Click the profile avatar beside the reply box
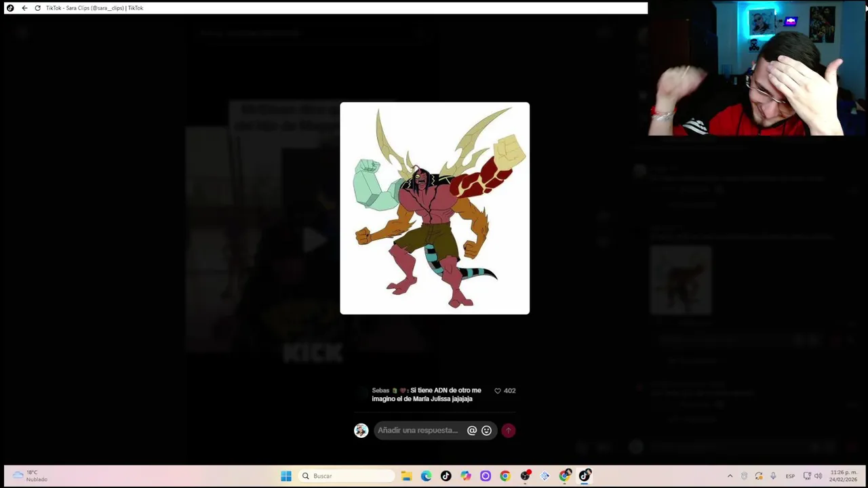 [361, 430]
